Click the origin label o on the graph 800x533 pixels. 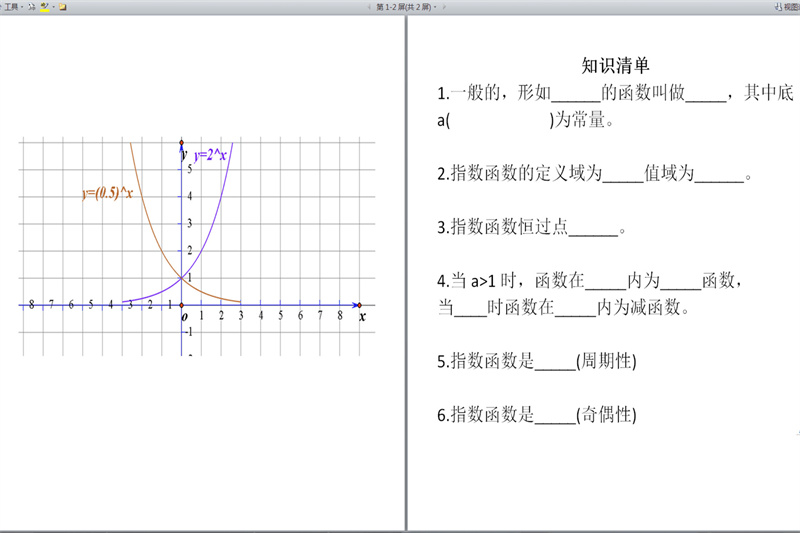[184, 317]
